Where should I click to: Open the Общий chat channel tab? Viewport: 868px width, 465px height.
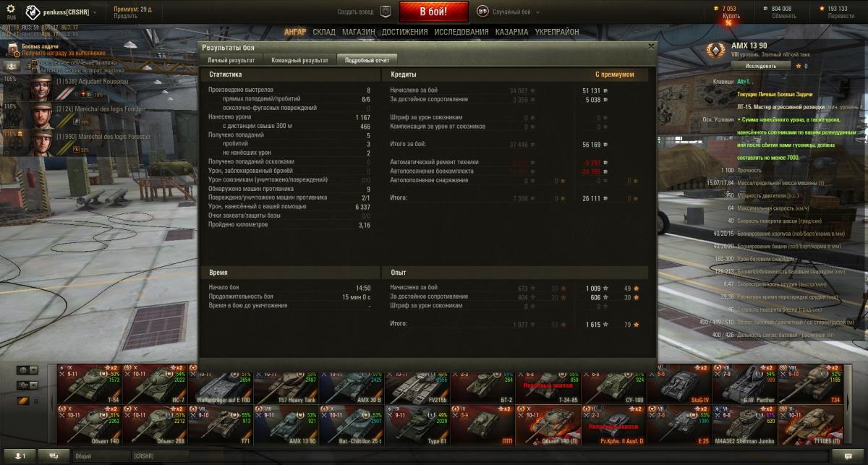pos(101,456)
